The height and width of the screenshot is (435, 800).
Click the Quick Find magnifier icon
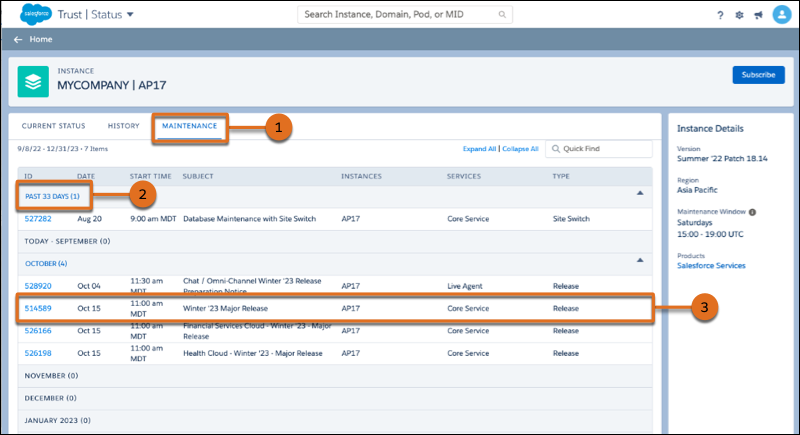coord(556,149)
